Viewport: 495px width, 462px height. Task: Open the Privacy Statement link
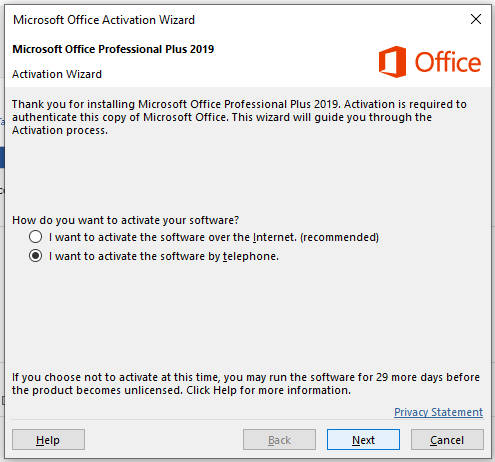438,412
